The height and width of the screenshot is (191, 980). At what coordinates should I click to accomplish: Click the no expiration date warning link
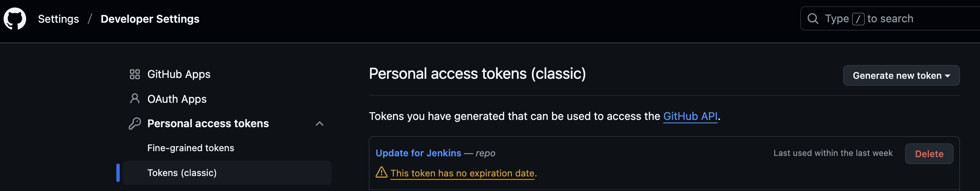[x=463, y=173]
